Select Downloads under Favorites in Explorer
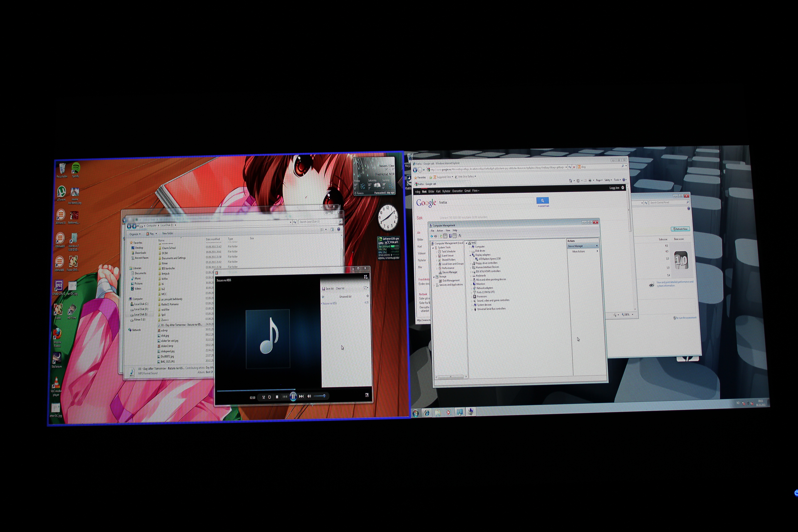798x532 pixels. pos(139,253)
